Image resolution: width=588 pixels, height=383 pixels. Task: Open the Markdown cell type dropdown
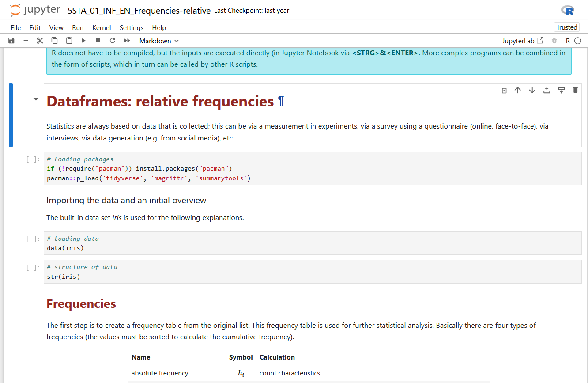pyautogui.click(x=159, y=41)
